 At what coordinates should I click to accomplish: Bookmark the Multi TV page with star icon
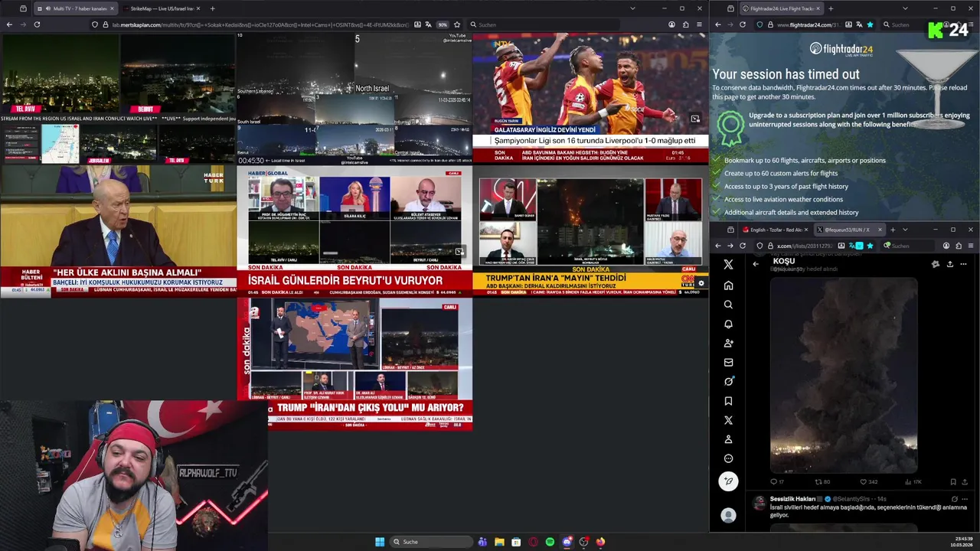click(x=457, y=24)
